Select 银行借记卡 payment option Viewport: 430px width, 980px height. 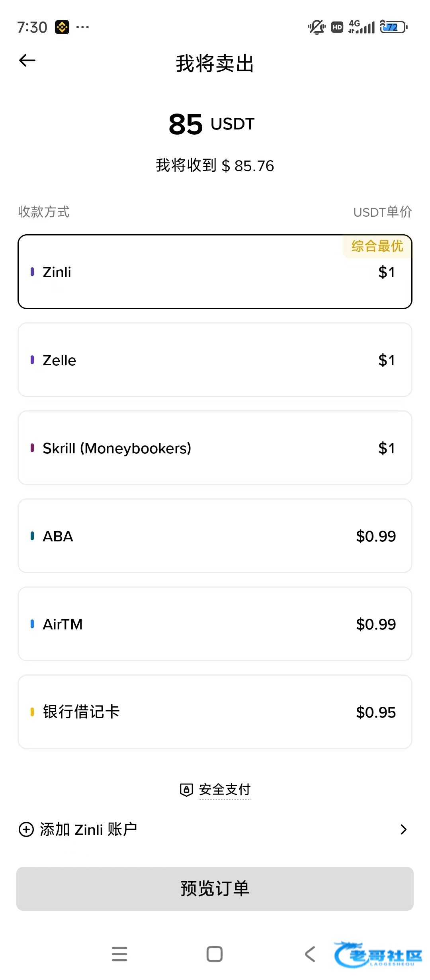215,712
